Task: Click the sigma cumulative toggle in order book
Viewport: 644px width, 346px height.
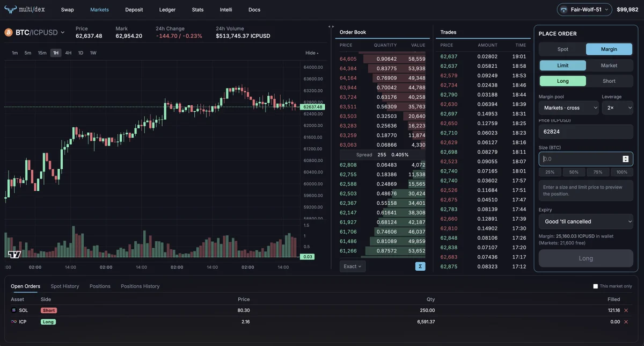Action: point(420,266)
